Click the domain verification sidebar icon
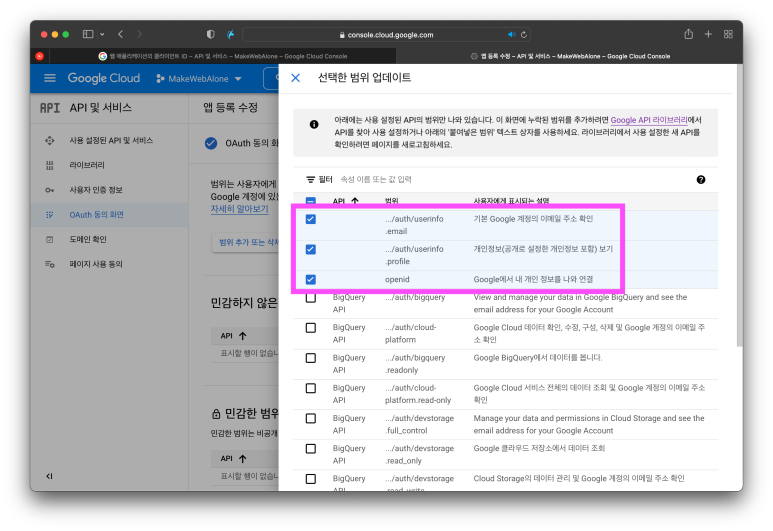This screenshot has height=531, width=773. pos(49,239)
